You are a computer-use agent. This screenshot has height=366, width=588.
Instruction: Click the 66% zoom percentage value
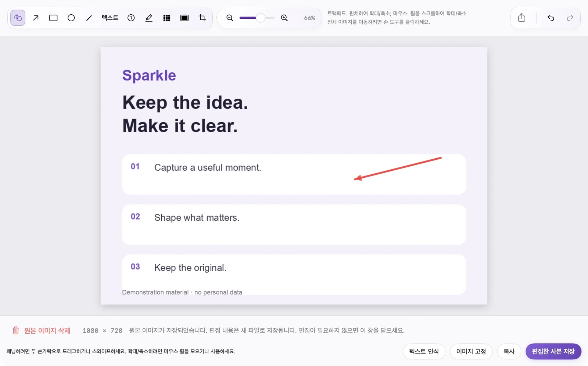pos(309,18)
